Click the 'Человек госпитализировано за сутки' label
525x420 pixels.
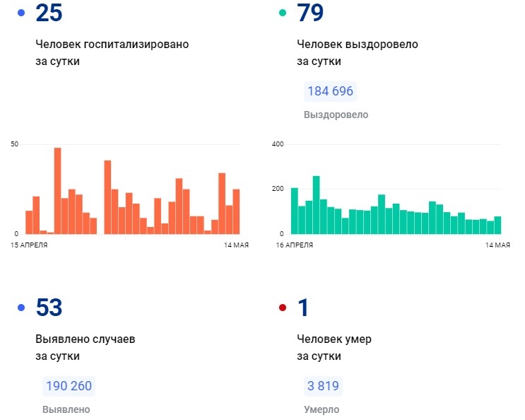click(x=112, y=52)
